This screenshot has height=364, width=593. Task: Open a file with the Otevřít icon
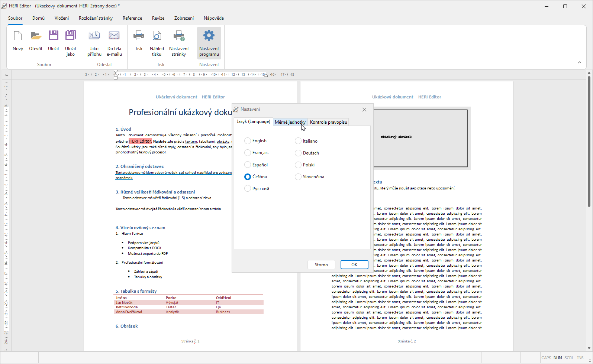coord(36,36)
